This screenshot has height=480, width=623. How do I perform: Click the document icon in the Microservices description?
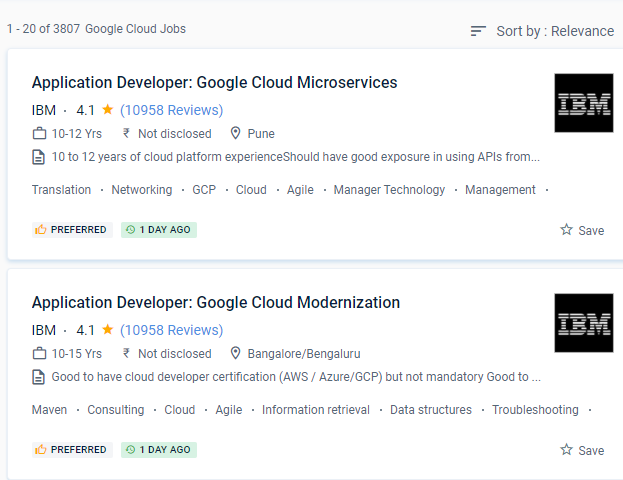pos(39,157)
